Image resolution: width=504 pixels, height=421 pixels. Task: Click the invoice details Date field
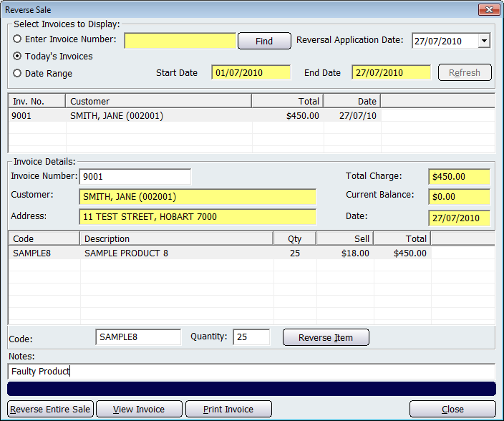coord(459,218)
